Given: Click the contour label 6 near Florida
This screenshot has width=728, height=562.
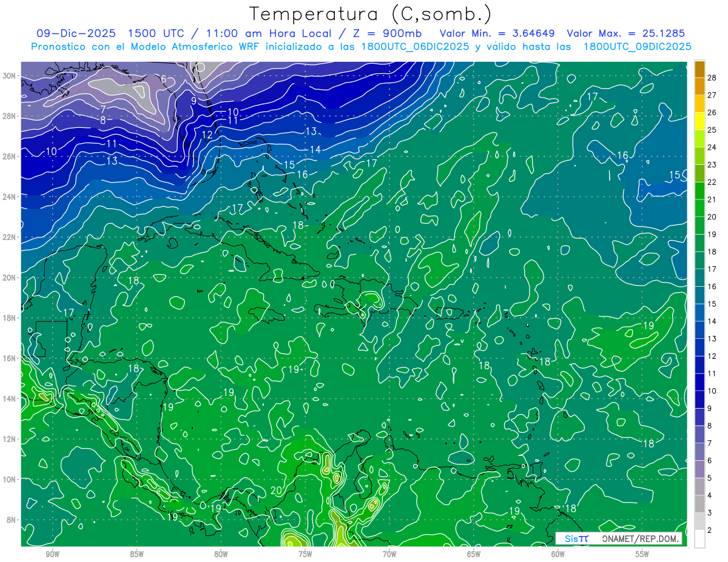Looking at the screenshot, I should [163, 79].
